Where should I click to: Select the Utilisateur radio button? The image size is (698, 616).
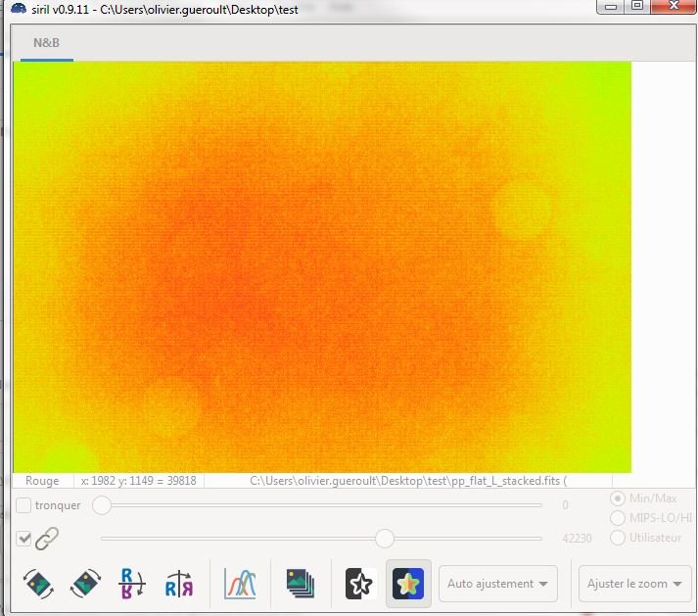coord(617,538)
